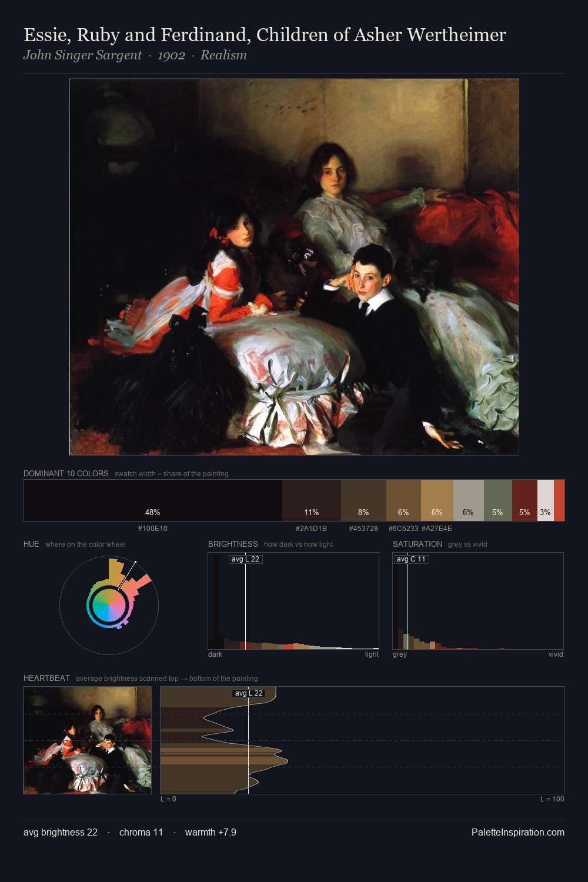Click the 'how dark vs how light' caption
588x882 pixels.
click(x=298, y=544)
